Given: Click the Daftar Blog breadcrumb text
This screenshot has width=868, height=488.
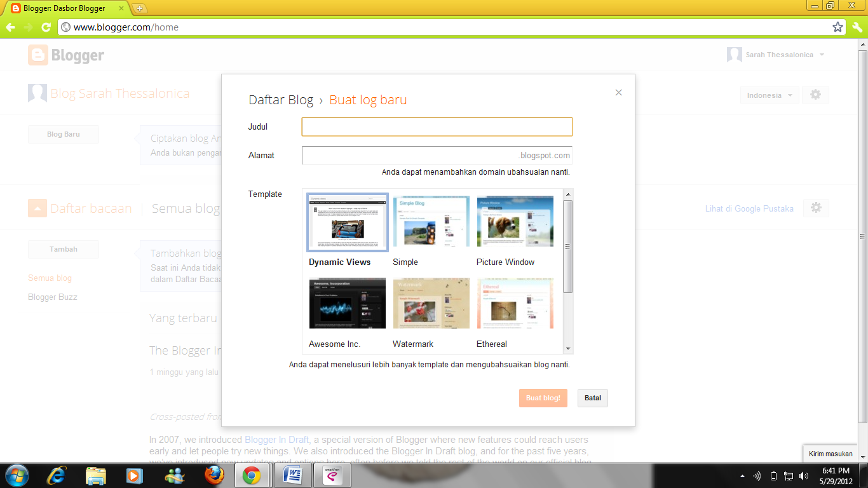Looking at the screenshot, I should click(281, 100).
